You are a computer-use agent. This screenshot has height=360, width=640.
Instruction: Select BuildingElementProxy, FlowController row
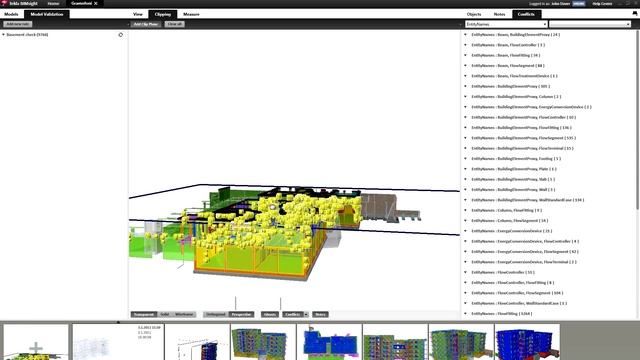click(524, 117)
